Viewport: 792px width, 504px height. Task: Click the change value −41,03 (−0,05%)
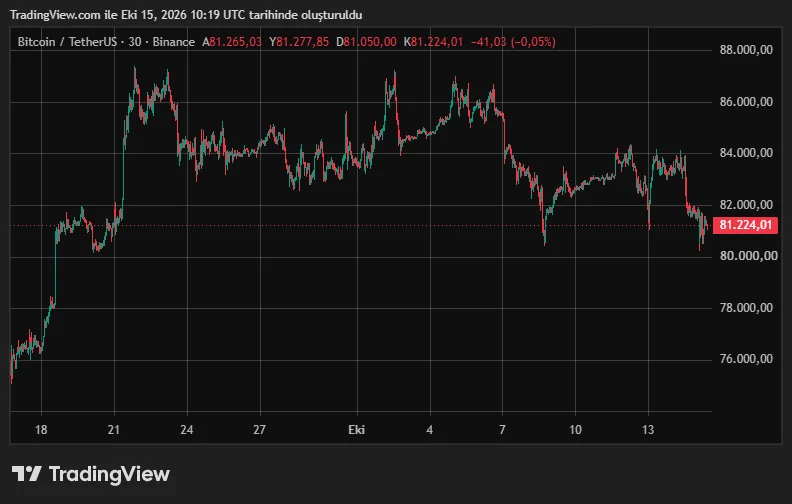(x=513, y=42)
